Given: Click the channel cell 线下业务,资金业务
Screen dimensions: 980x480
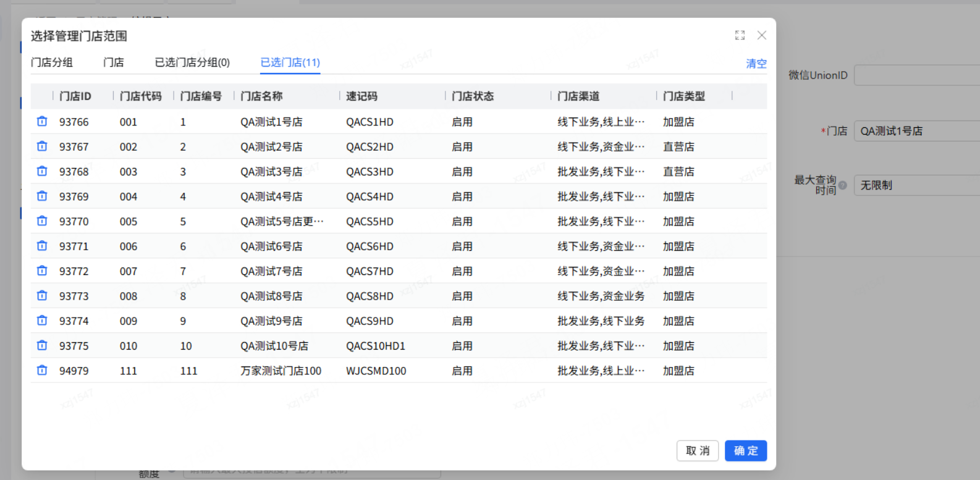Looking at the screenshot, I should tap(601, 296).
